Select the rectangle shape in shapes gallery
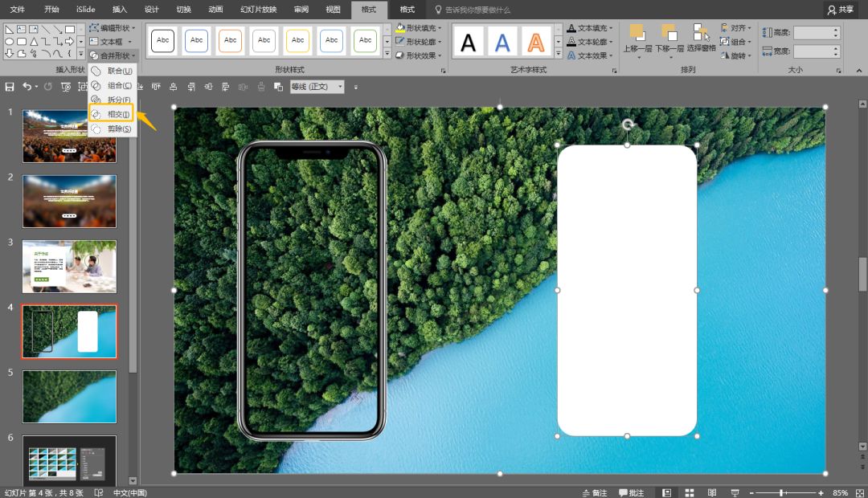This screenshot has width=868, height=498. click(70, 30)
